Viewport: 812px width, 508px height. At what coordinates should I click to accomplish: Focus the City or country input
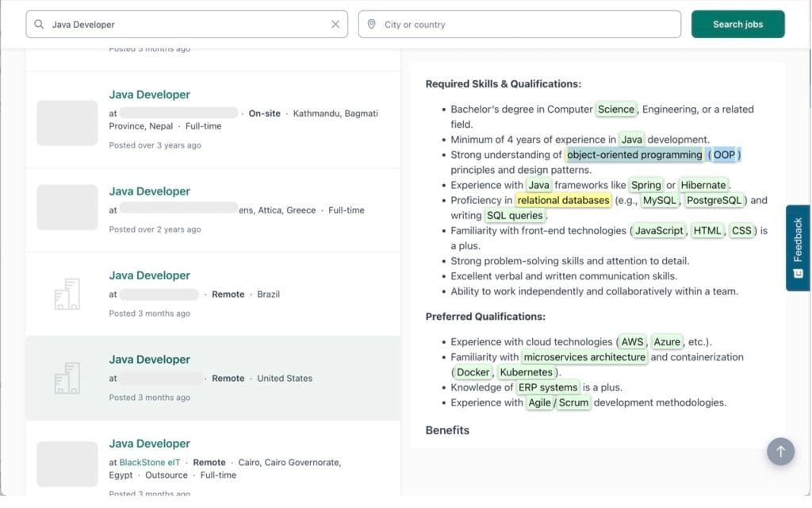pyautogui.click(x=519, y=25)
